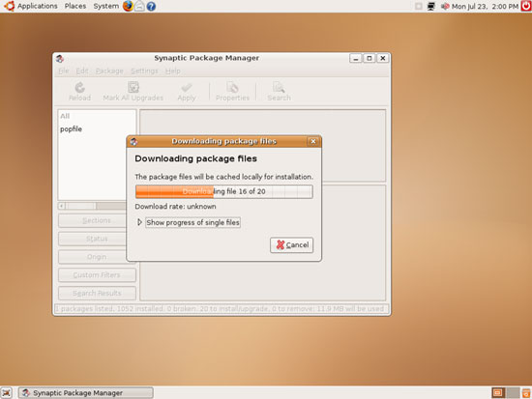Launch Firefox from the top panel
This screenshot has width=532, height=399.
click(128, 6)
